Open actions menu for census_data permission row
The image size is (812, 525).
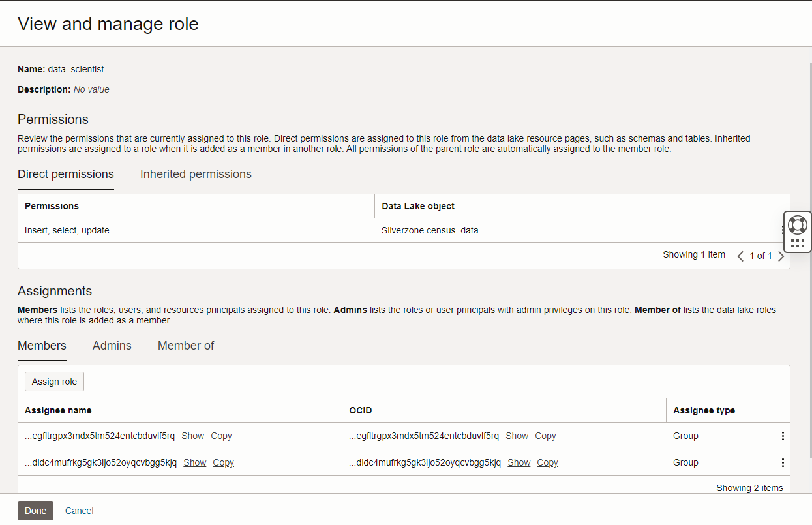tap(783, 230)
